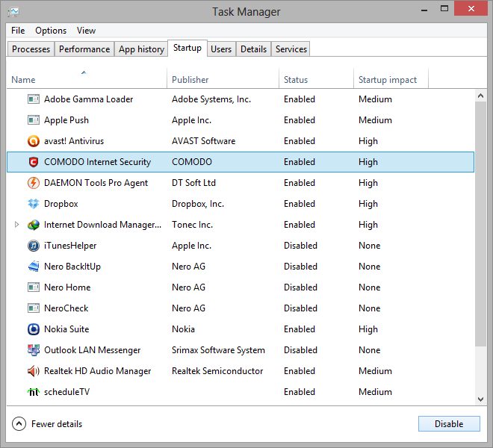493x448 pixels.
Task: Click the Internet Download Manager globe icon
Action: (34, 225)
